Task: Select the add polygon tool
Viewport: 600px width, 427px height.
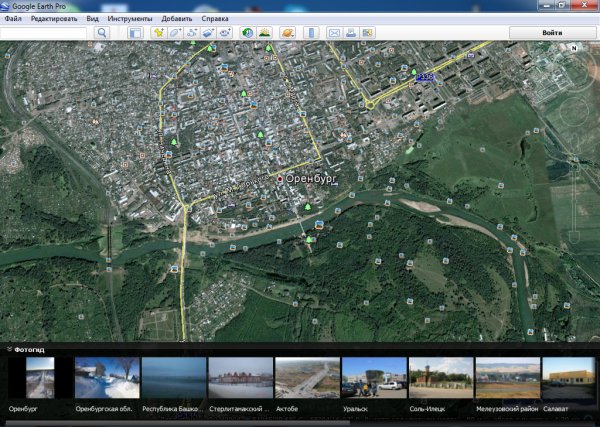Action: pyautogui.click(x=175, y=33)
